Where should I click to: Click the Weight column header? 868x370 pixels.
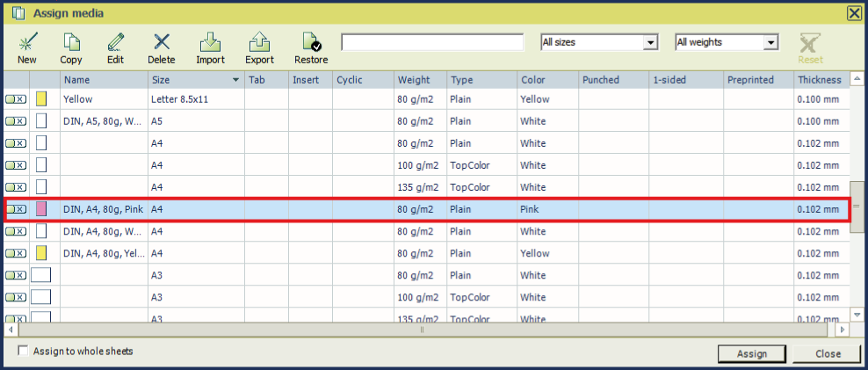pyautogui.click(x=419, y=80)
